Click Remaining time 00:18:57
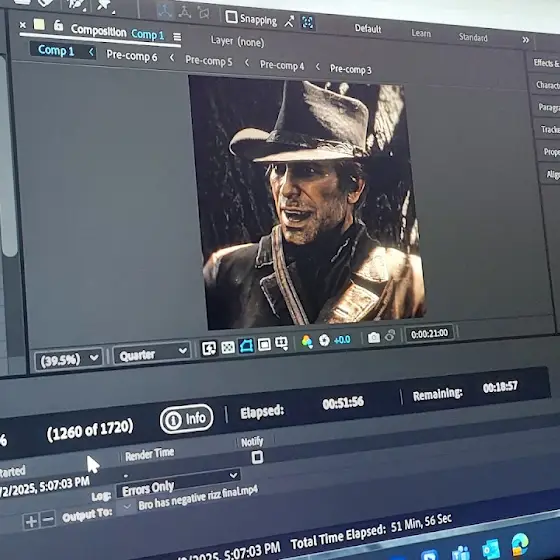Screen dimensions: 560x560 pyautogui.click(x=500, y=387)
